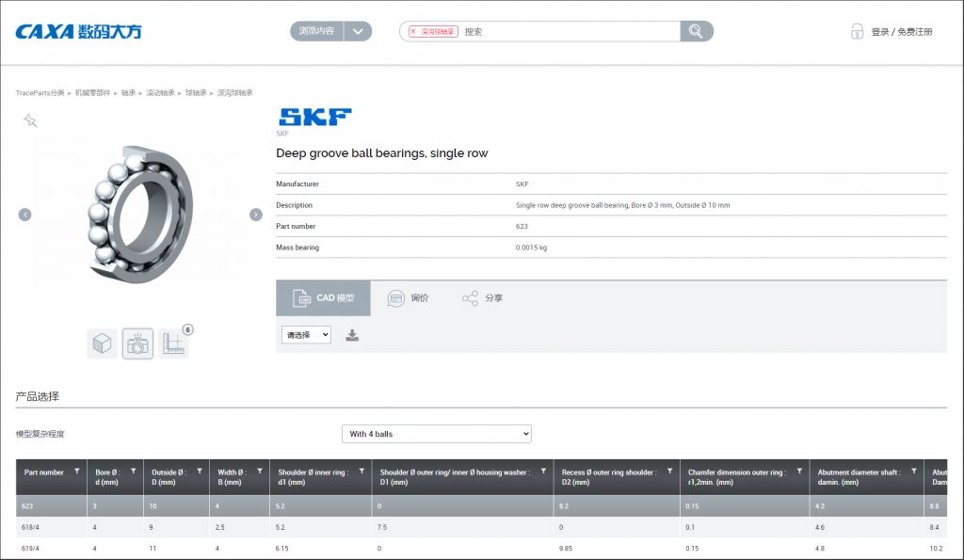Switch to the 询价 tab
Viewport: 964px width, 560px height.
pos(408,298)
